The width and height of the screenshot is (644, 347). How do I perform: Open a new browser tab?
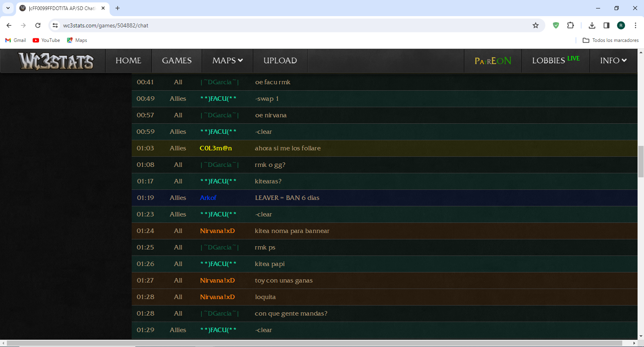pyautogui.click(x=118, y=8)
